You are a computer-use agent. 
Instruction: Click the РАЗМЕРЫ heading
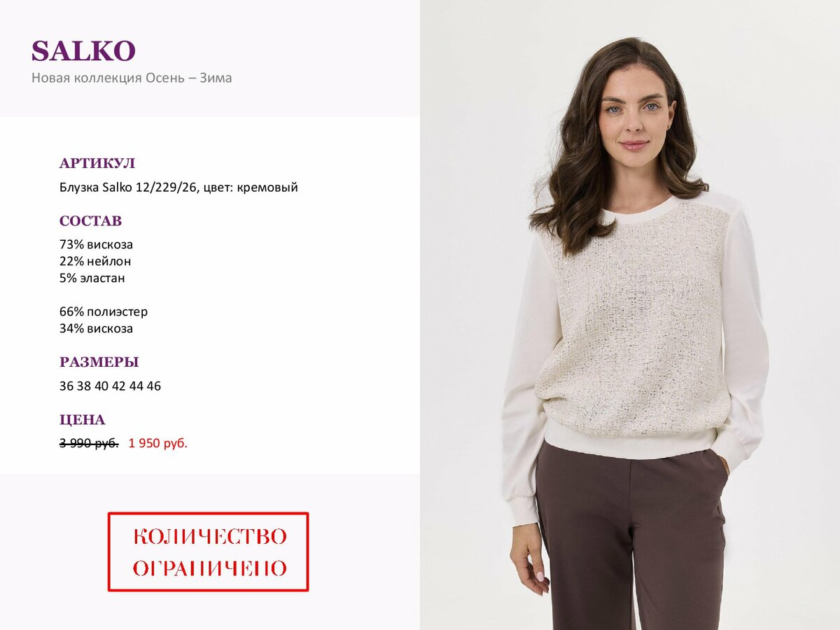point(99,363)
